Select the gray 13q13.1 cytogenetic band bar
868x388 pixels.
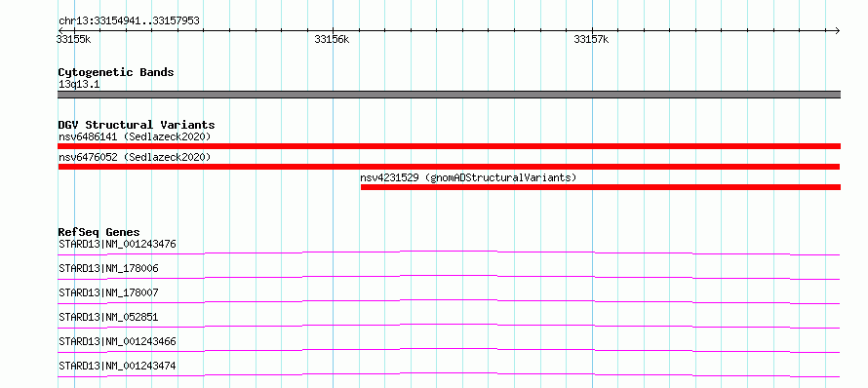(449, 95)
